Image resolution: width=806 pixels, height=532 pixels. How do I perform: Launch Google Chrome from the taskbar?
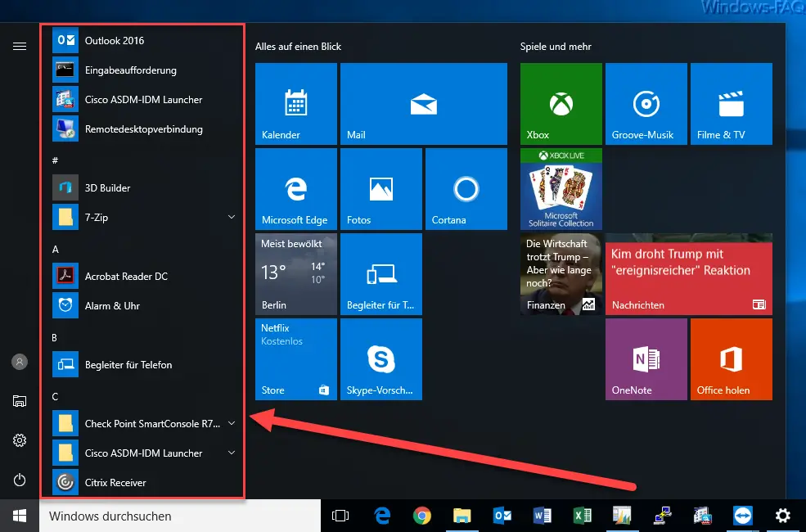coord(422,516)
